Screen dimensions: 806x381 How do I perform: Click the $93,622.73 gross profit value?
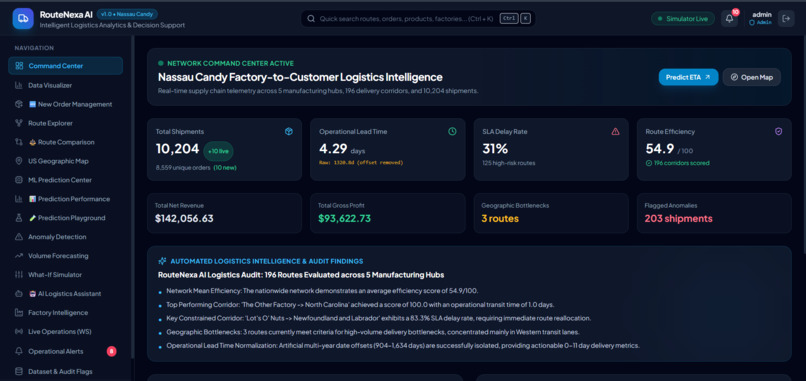[344, 219]
